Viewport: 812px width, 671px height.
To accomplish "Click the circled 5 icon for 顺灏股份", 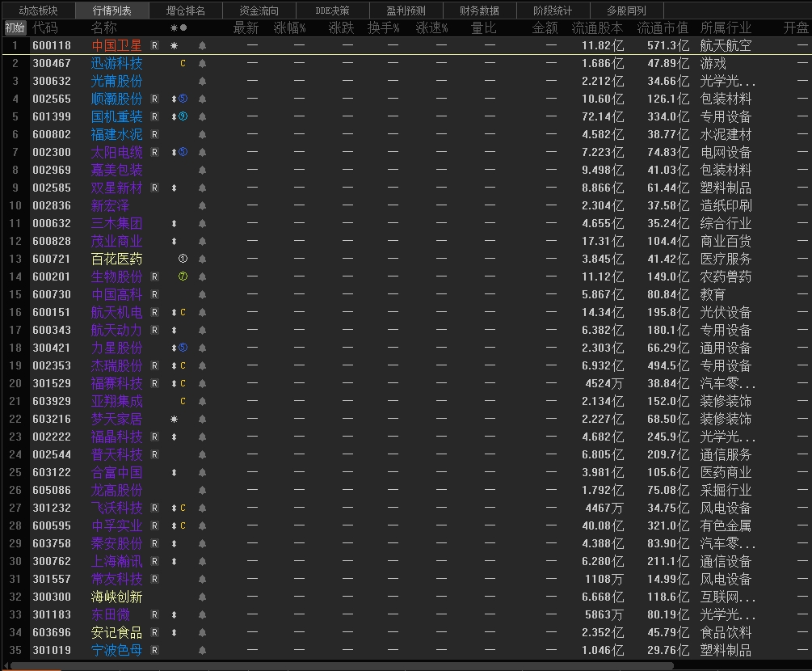I will [183, 99].
